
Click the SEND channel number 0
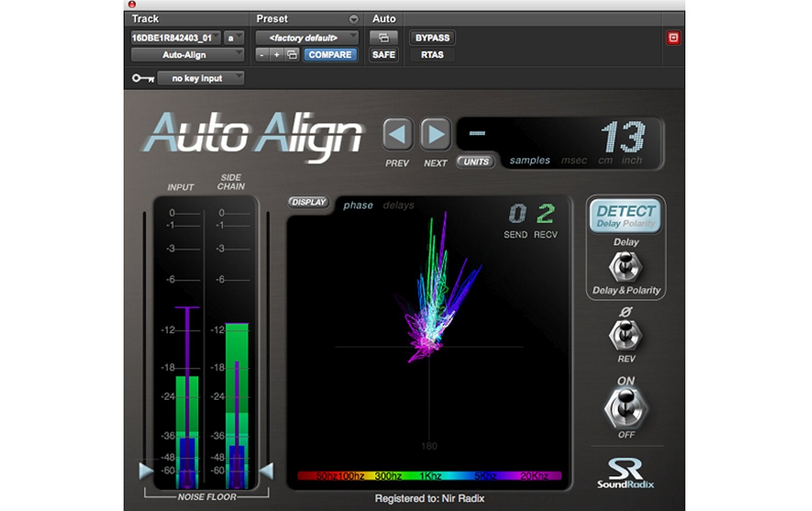click(x=517, y=214)
